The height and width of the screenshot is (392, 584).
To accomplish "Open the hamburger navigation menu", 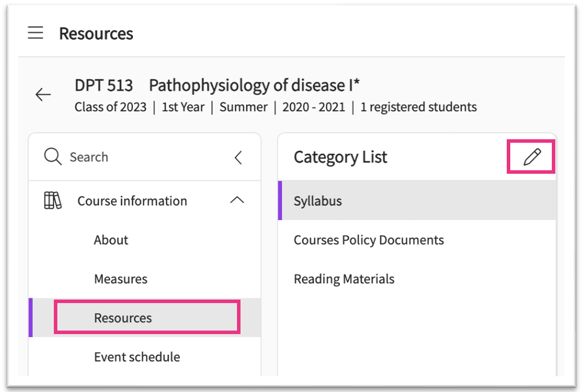I will [36, 33].
